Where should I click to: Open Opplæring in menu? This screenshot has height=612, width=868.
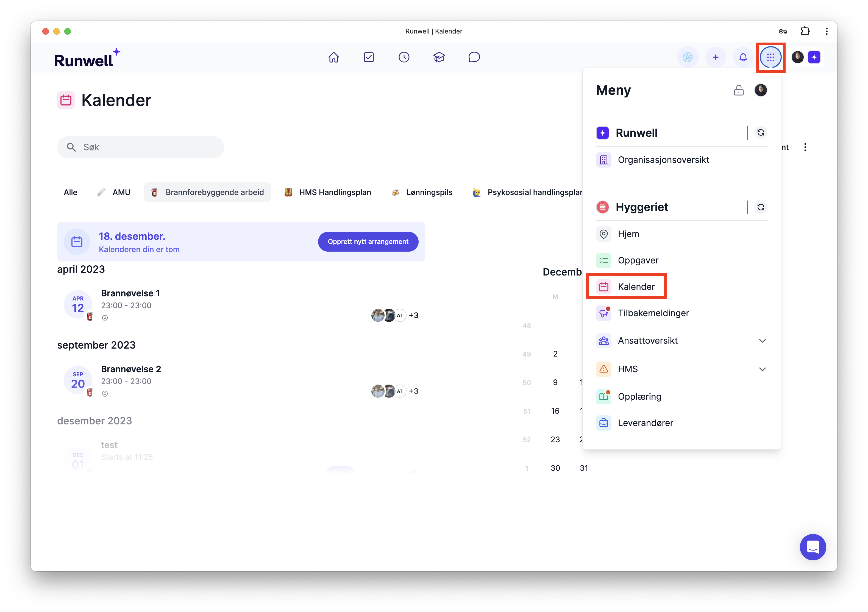coord(681,397)
